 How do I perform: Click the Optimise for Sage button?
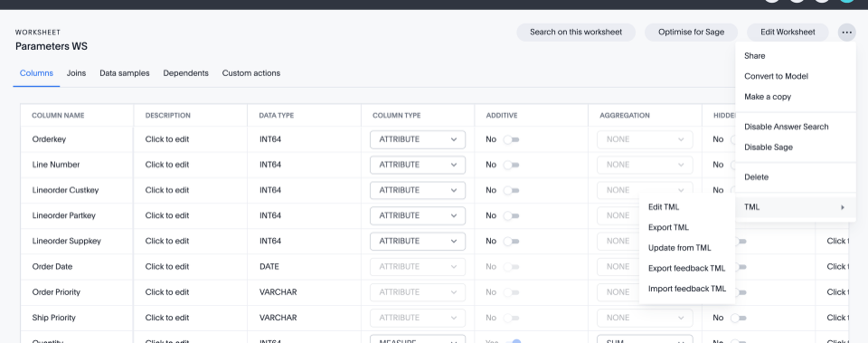click(x=691, y=33)
